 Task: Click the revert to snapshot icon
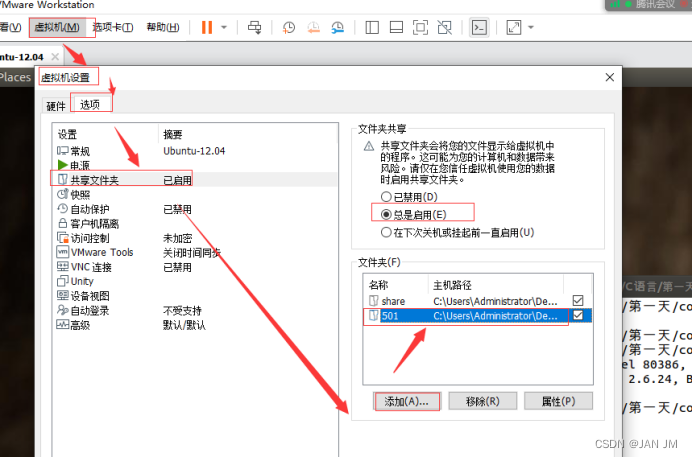pyautogui.click(x=313, y=27)
